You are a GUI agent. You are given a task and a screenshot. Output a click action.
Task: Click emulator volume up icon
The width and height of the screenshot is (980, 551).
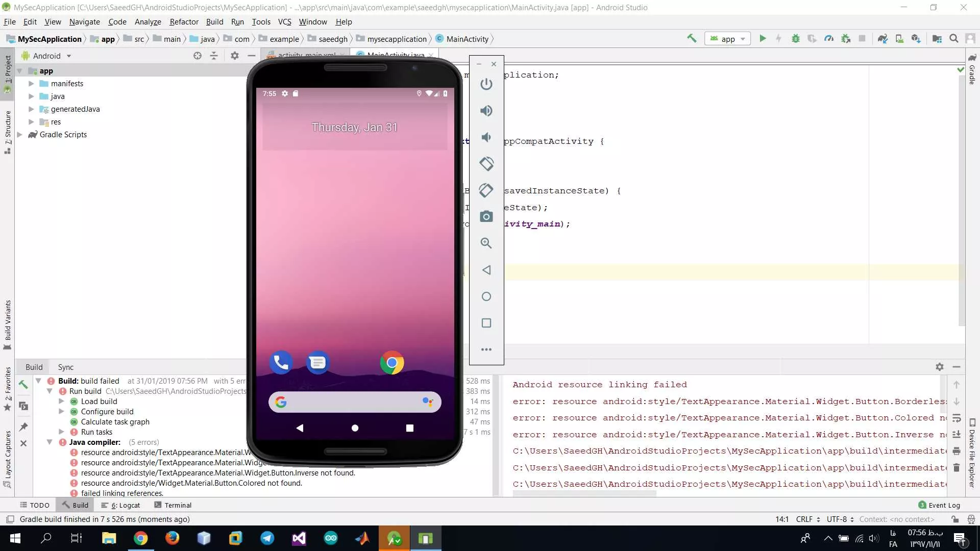click(486, 111)
